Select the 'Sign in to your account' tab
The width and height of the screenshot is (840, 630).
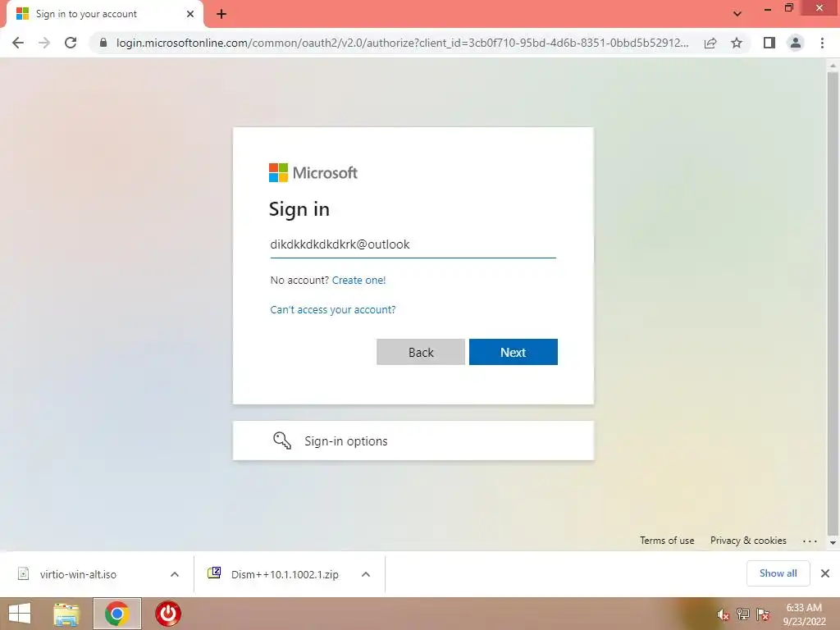(x=104, y=14)
